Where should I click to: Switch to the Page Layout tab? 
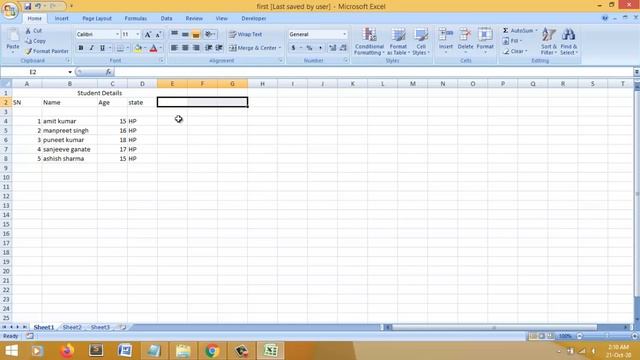click(97, 18)
